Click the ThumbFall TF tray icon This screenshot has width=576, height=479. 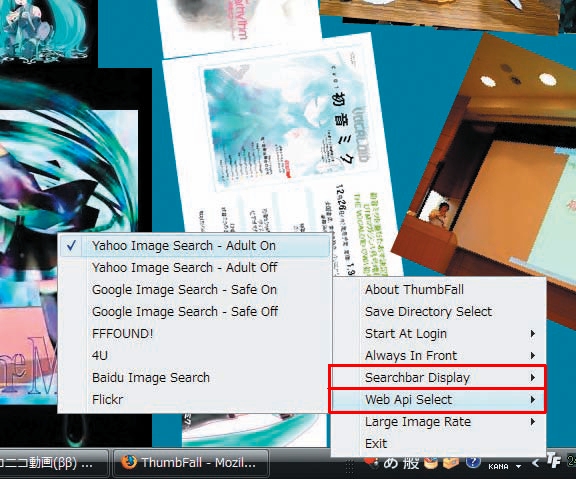click(x=553, y=461)
